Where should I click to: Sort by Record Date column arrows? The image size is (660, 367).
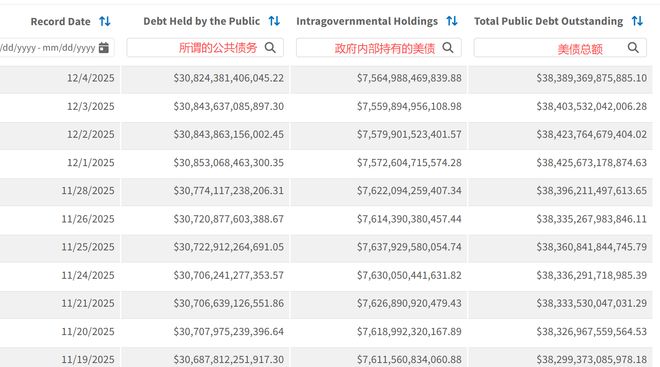(105, 21)
